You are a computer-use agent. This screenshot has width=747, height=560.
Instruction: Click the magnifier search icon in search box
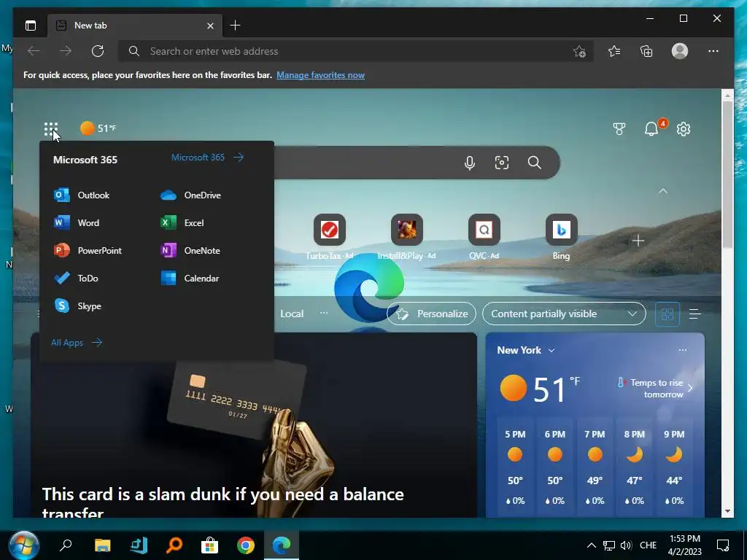(535, 163)
